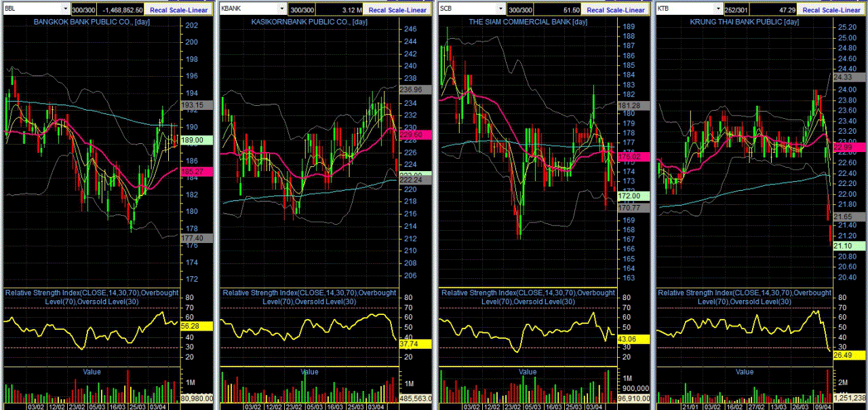Click the Value label in BBL volume pane
This screenshot has height=410, width=868.
pos(92,372)
